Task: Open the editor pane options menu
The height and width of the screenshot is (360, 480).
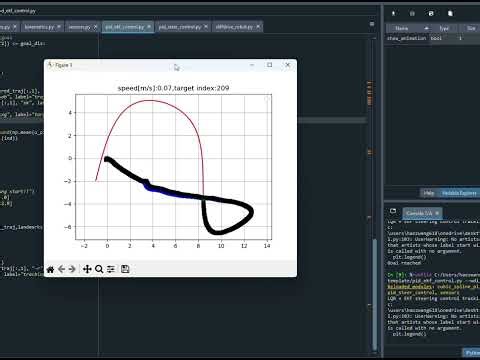Action: point(372,24)
